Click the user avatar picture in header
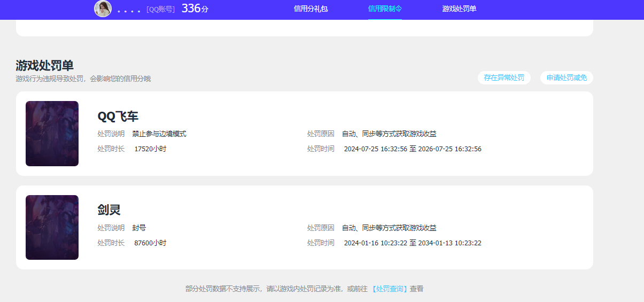Image resolution: width=644 pixels, height=302 pixels. 103,9
